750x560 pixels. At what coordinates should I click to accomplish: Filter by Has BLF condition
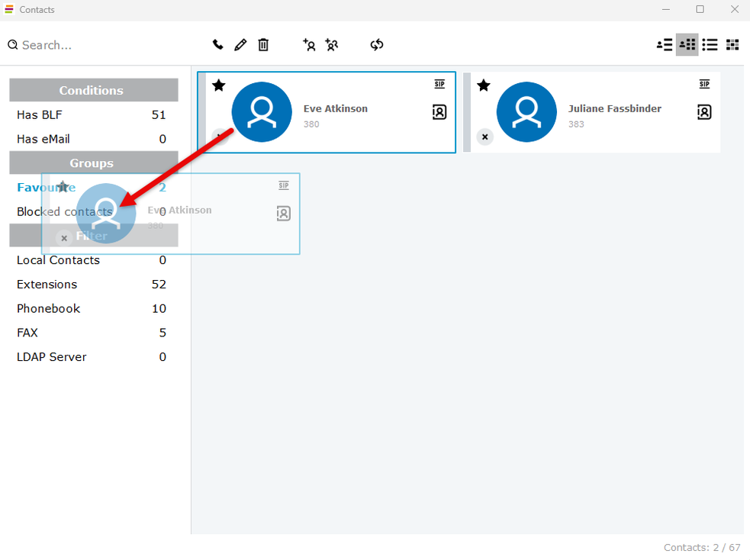click(x=40, y=115)
